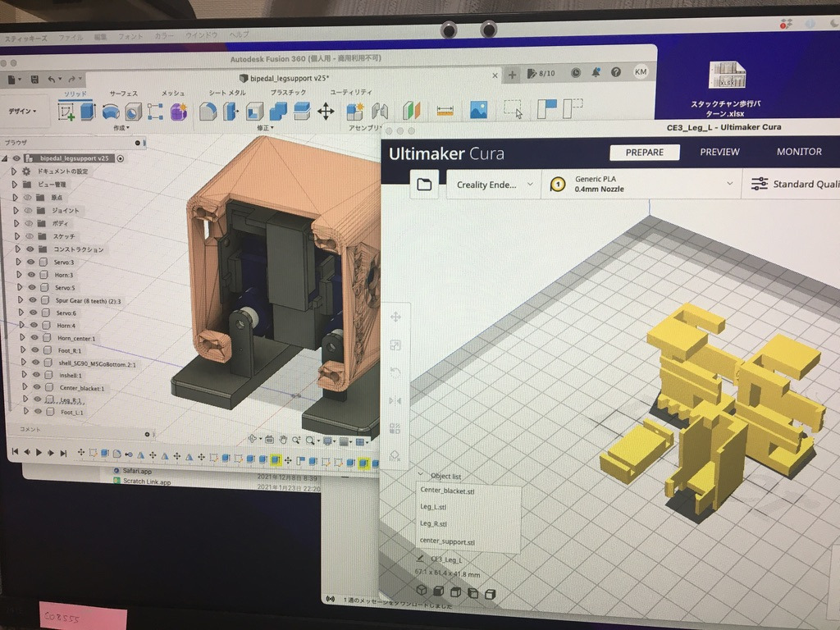
Task: Open Fusion notifications bell
Action: click(x=596, y=73)
